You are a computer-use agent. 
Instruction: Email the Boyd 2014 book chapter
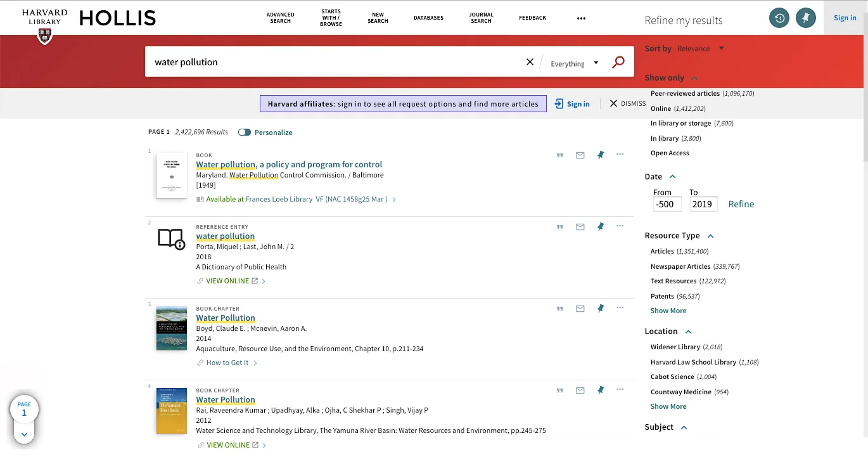coord(580,309)
